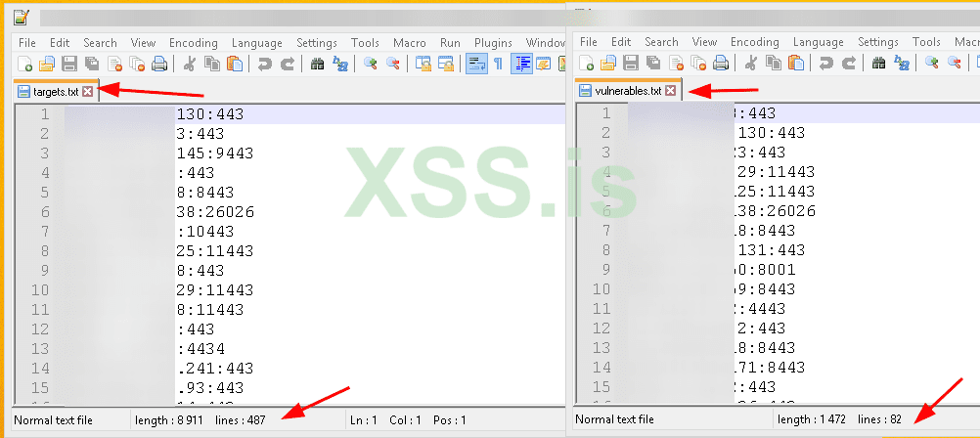
Task: Close the vulnerables.txt tab with its X
Action: (x=671, y=91)
